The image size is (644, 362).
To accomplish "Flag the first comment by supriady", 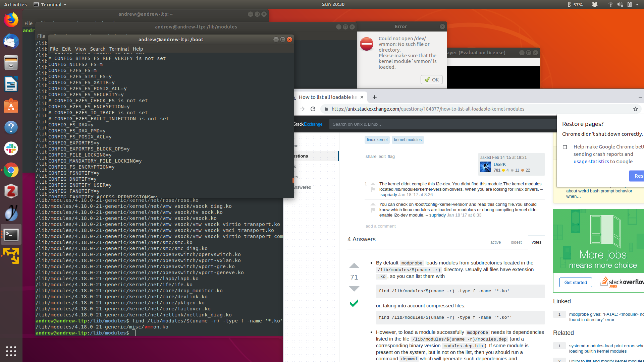I will click(373, 190).
